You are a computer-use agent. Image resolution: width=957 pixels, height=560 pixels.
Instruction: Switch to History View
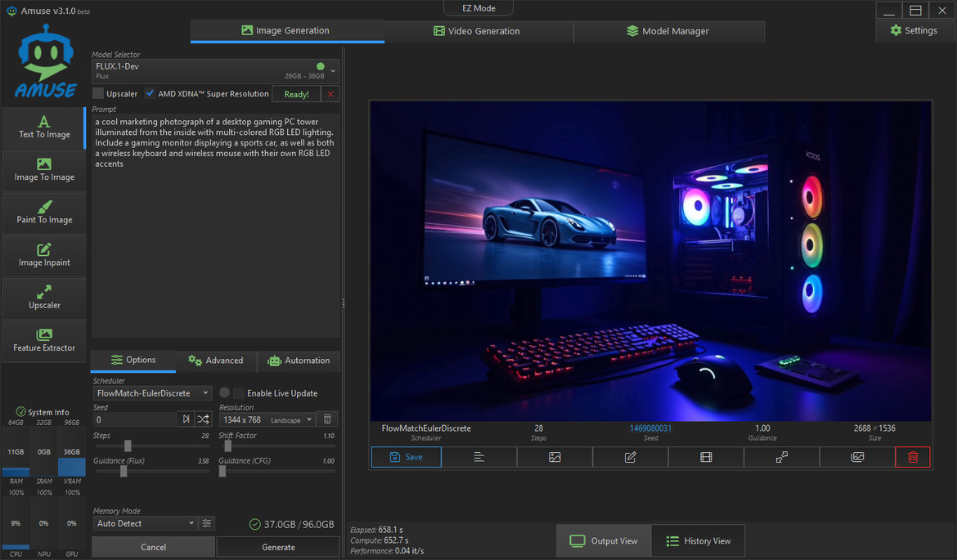coord(699,541)
